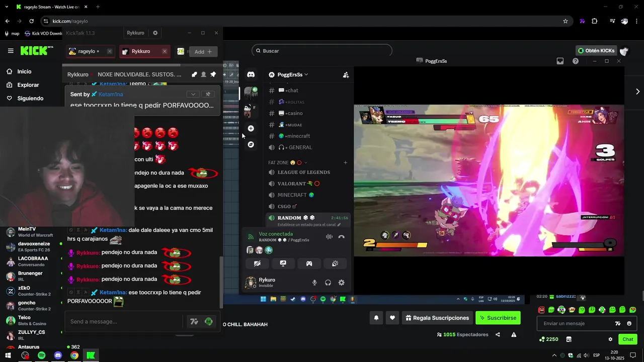
Task: Toggle Kick hamburger sidebar menu
Action: (x=11, y=51)
